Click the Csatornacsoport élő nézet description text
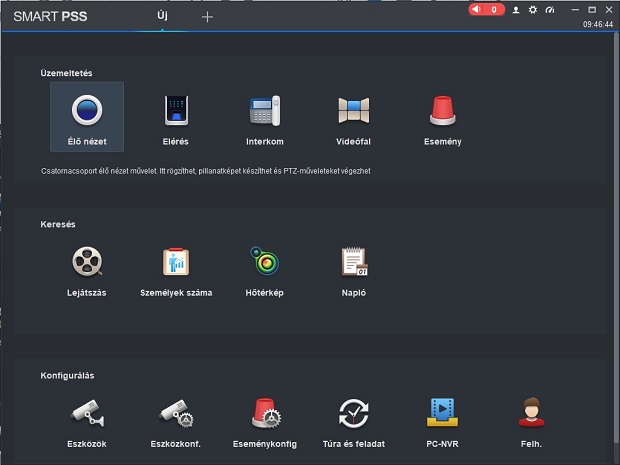 (206, 171)
